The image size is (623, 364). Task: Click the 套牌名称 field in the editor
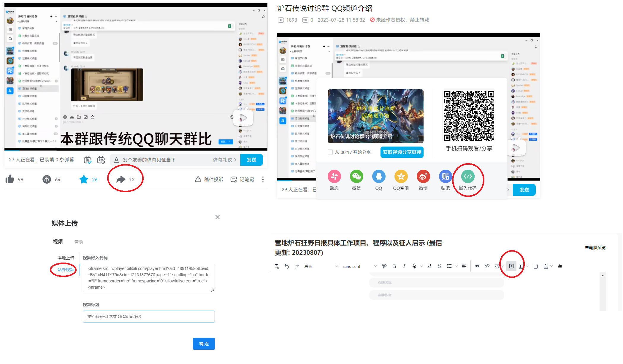tap(436, 283)
